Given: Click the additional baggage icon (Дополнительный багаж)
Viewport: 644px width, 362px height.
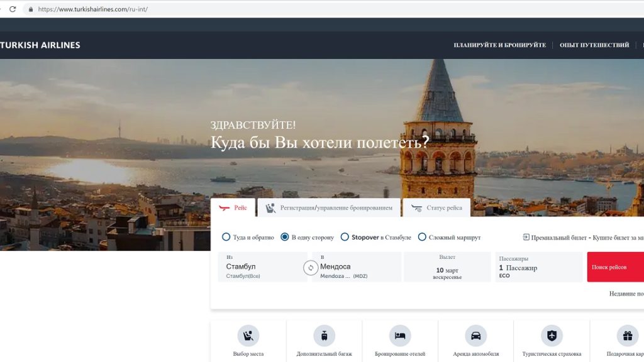Looking at the screenshot, I should tap(324, 336).
